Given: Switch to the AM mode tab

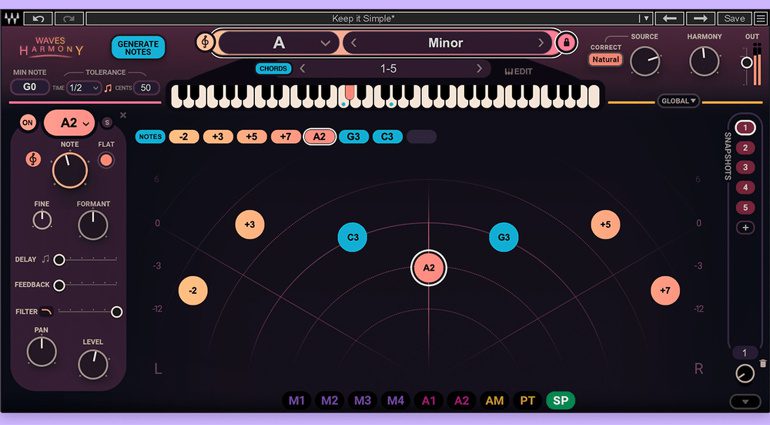Looking at the screenshot, I should tap(494, 401).
